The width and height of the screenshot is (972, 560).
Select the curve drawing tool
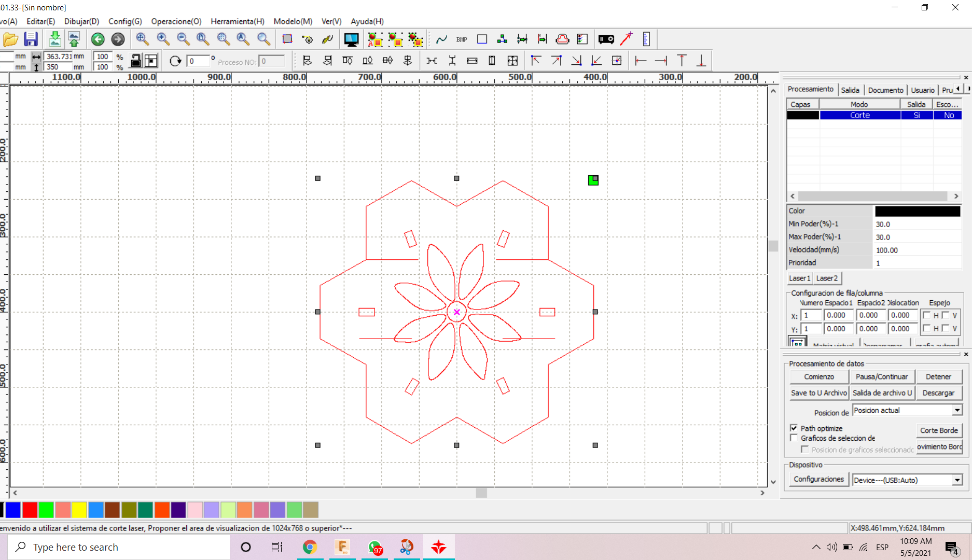441,39
